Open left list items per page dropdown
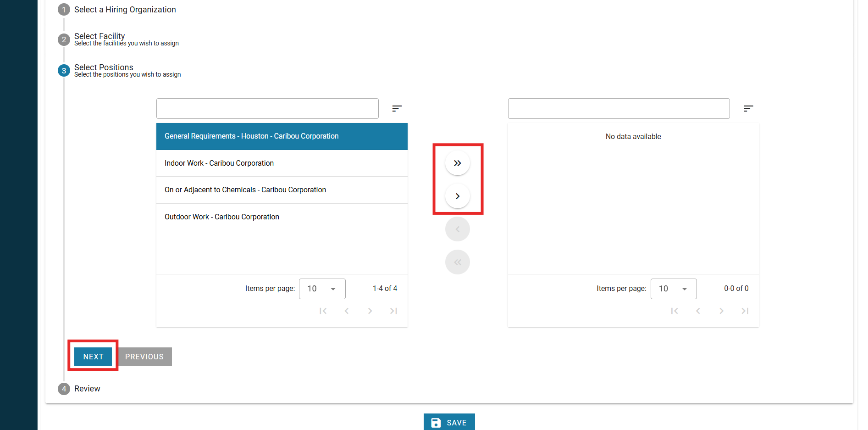This screenshot has height=430, width=868. tap(322, 289)
